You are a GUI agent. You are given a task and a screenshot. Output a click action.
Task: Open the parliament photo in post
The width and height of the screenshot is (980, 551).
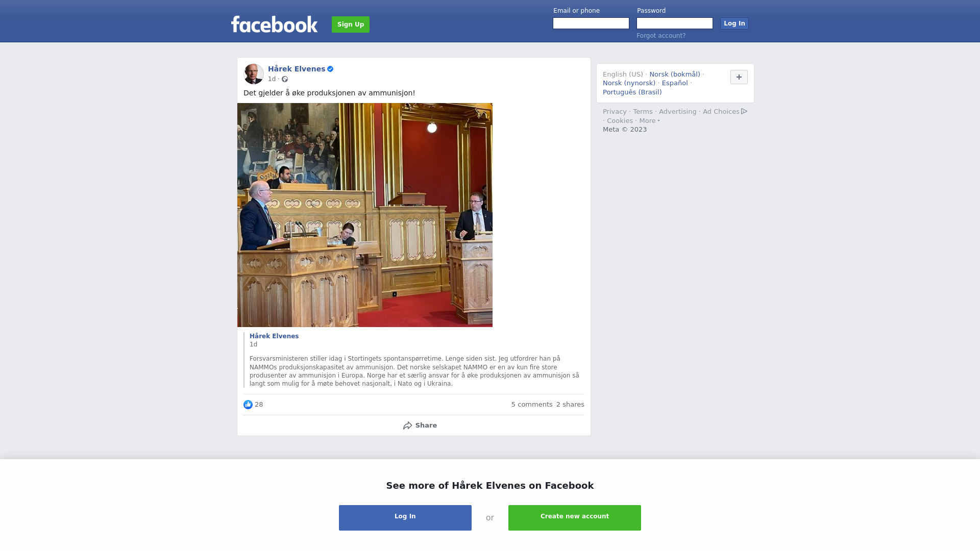365,215
